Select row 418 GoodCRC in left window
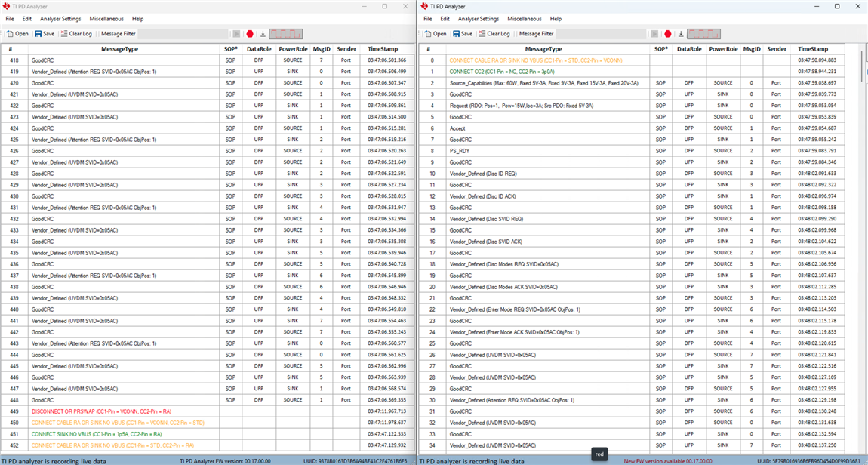This screenshot has width=868, height=465. point(207,60)
